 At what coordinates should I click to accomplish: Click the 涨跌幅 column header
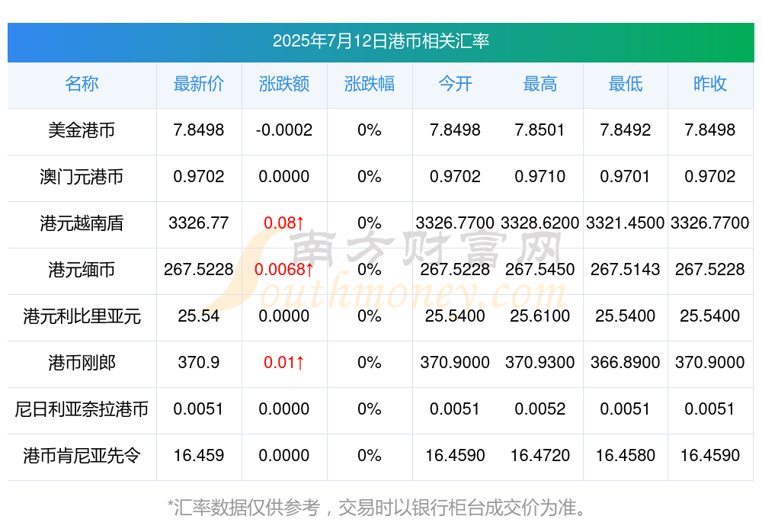point(370,84)
